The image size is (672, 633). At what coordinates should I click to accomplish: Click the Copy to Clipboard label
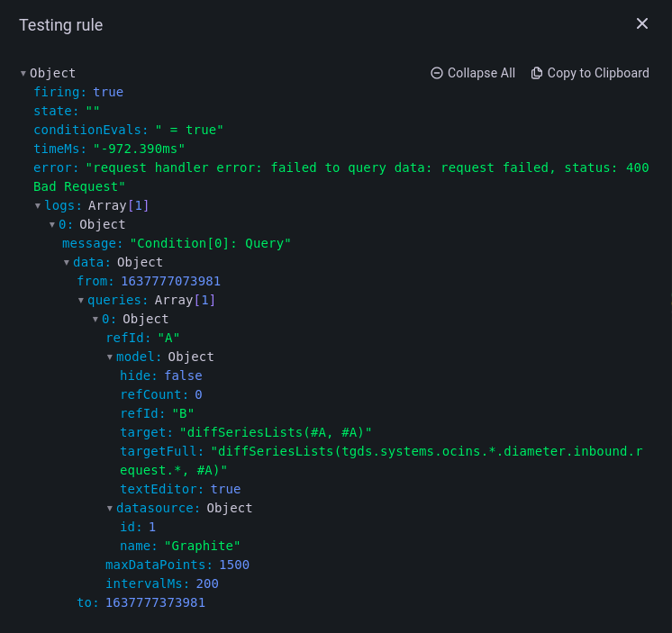(598, 73)
